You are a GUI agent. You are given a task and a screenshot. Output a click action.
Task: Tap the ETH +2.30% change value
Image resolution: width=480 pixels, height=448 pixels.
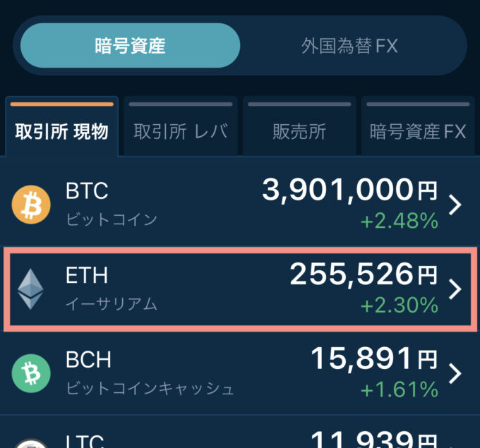pyautogui.click(x=400, y=305)
